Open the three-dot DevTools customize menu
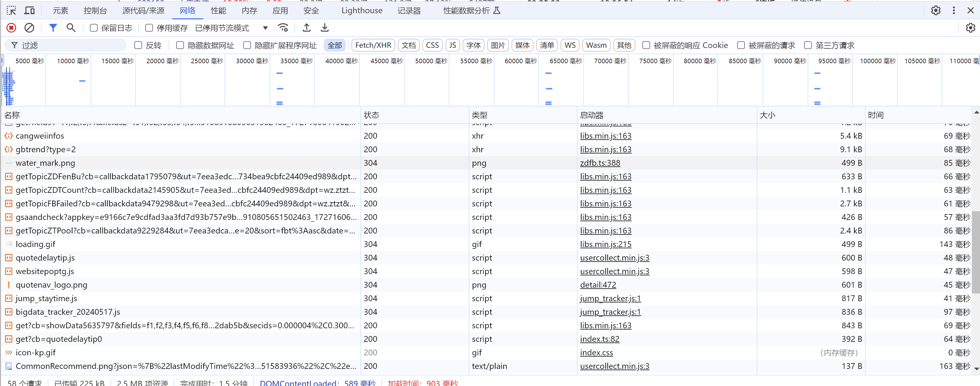 pos(954,10)
